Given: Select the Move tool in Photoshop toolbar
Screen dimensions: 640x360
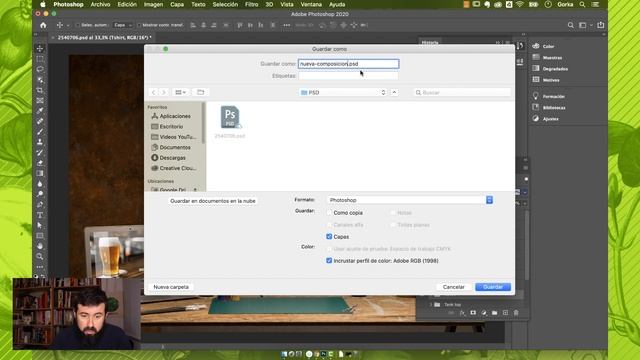Looking at the screenshot, I should (40, 49).
